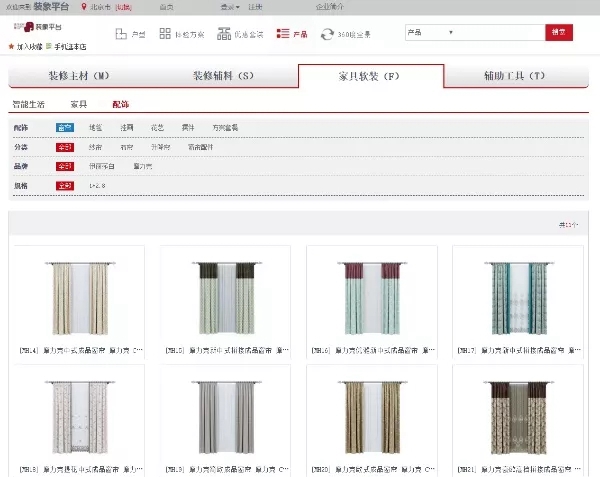Click the 加入收藏 link
Viewport: 600px width, 477px height.
pyautogui.click(x=29, y=47)
